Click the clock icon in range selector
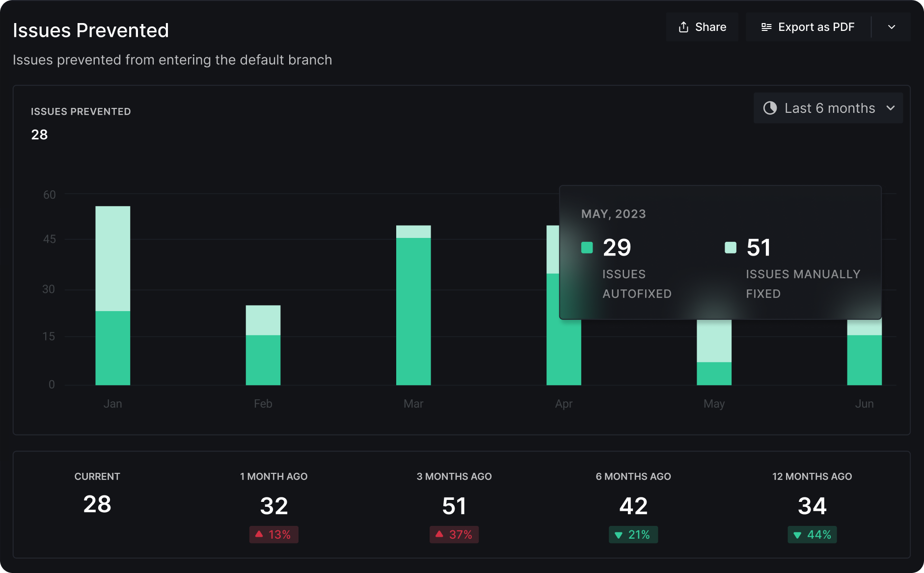 click(x=770, y=108)
